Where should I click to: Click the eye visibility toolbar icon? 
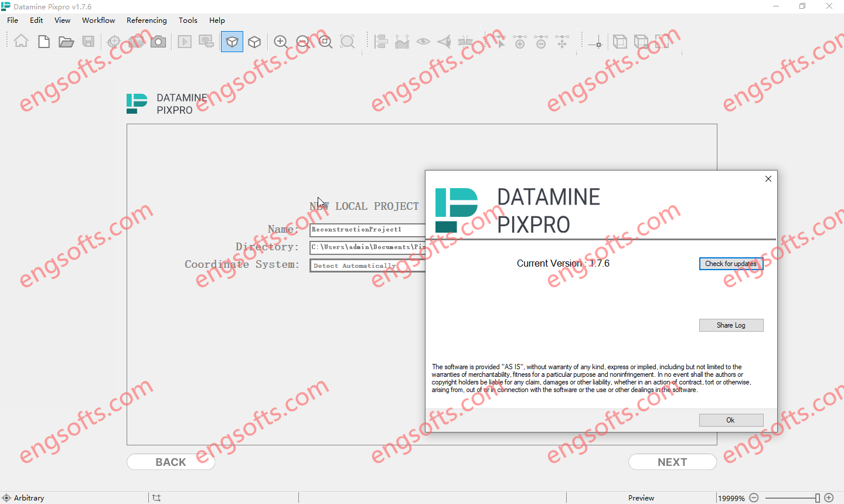423,42
